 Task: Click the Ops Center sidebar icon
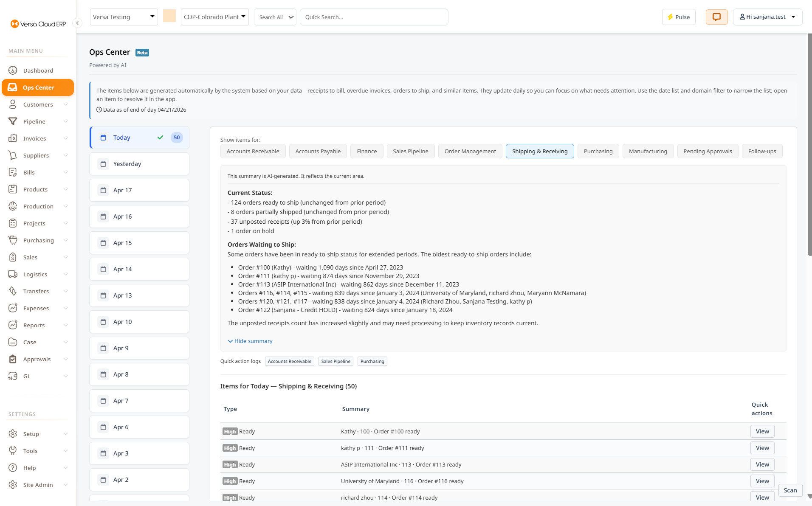tap(13, 87)
